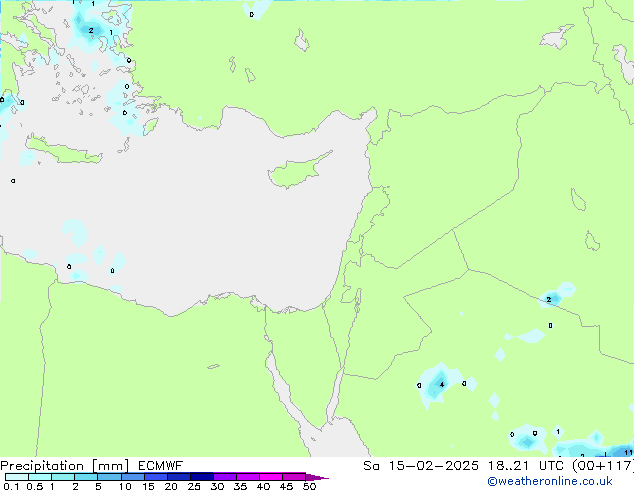Click the weatheronline.co.uk copyright text
The image size is (634, 490).
(550, 481)
